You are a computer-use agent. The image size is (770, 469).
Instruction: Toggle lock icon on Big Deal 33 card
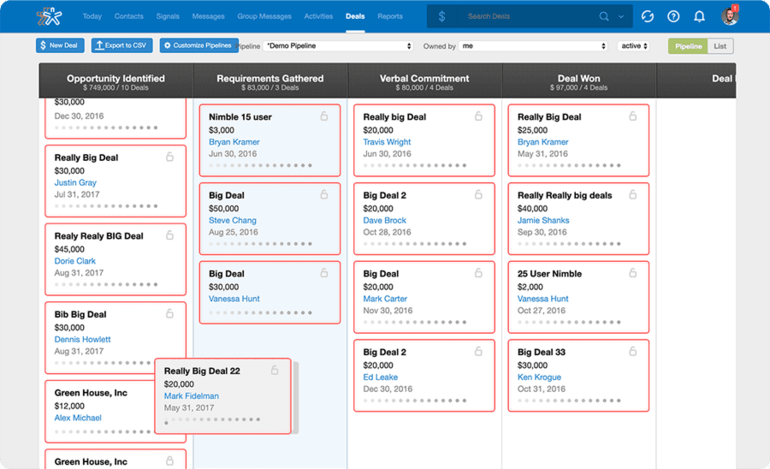(633, 351)
